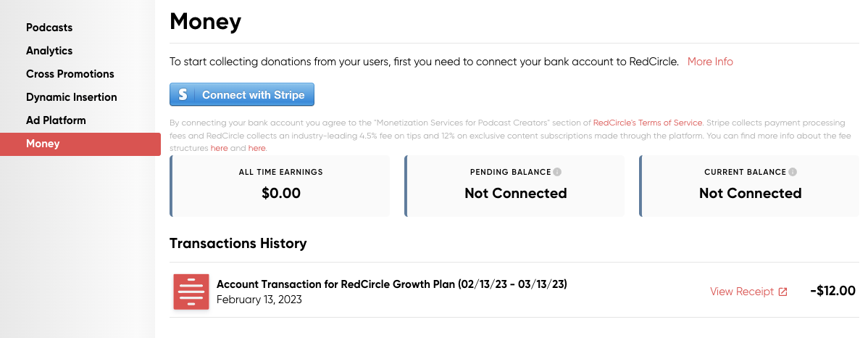Click the -$12.00 transaction amount

pos(832,292)
